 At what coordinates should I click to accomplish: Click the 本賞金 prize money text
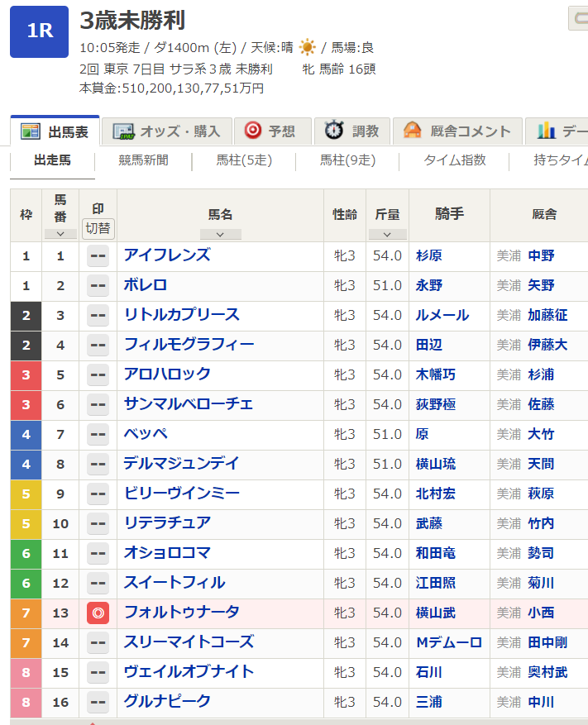(x=171, y=88)
